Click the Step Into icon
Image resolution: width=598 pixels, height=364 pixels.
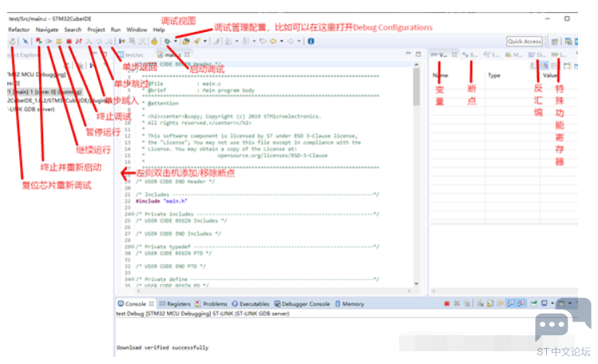click(89, 42)
